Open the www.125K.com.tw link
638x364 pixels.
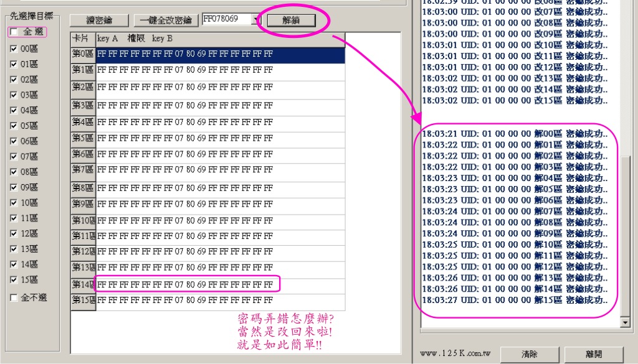pyautogui.click(x=455, y=354)
